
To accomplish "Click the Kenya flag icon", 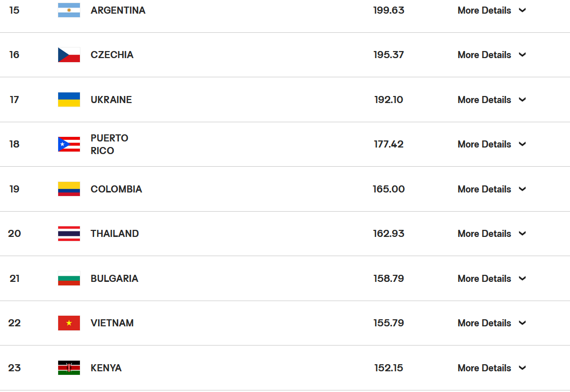I will 69,368.
